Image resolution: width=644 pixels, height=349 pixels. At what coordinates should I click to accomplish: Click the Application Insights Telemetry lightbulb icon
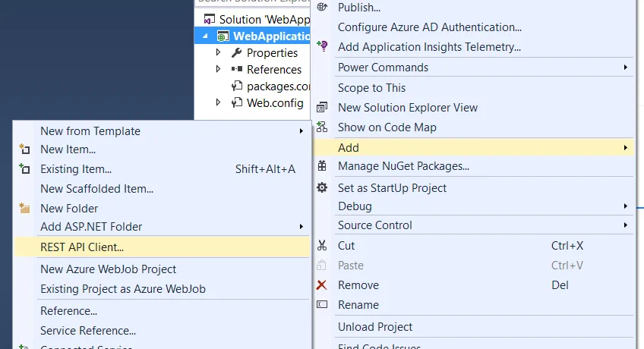pos(322,47)
